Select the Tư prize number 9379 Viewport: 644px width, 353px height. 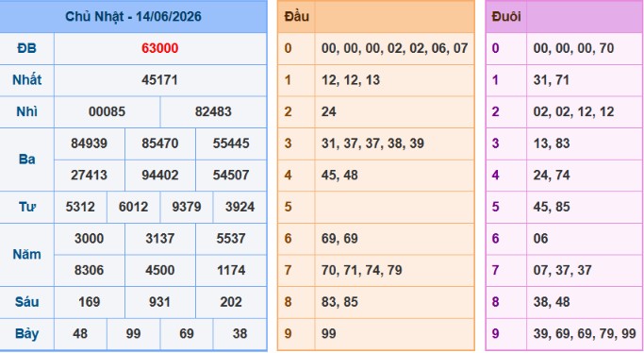pyautogui.click(x=187, y=207)
